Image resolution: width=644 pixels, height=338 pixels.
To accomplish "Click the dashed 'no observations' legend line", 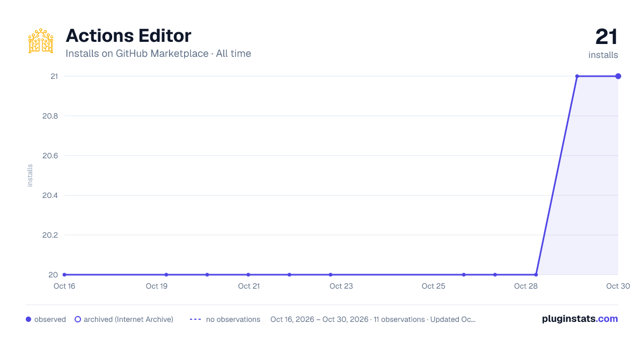I will click(x=195, y=319).
